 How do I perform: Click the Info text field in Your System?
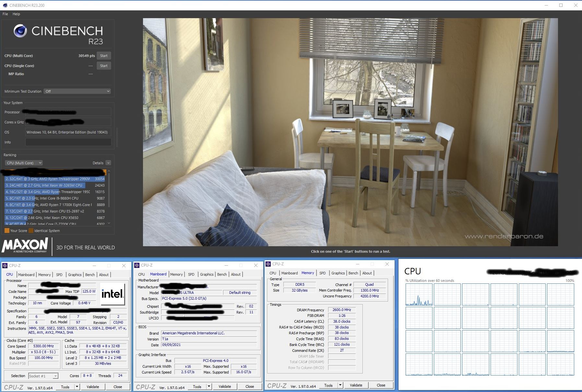68,142
